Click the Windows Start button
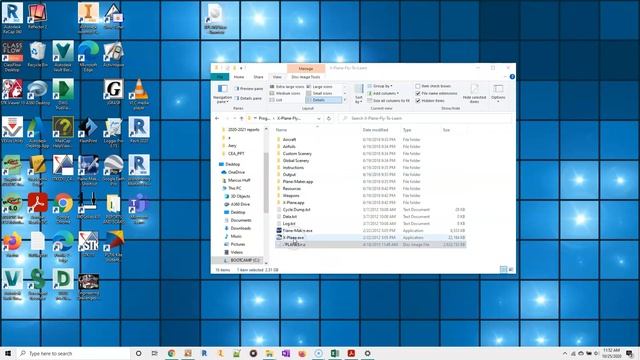The image size is (640, 360). tap(8, 353)
